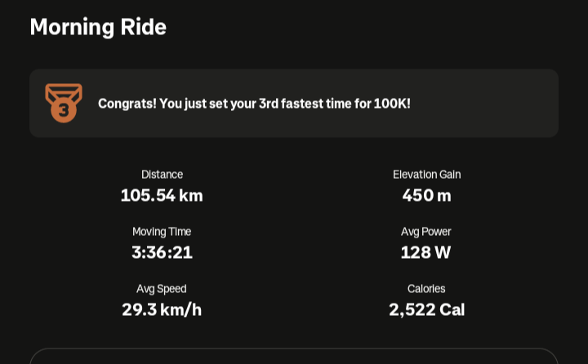The height and width of the screenshot is (364, 588).
Task: Click the bronze 3rd place medal icon
Action: point(63,103)
